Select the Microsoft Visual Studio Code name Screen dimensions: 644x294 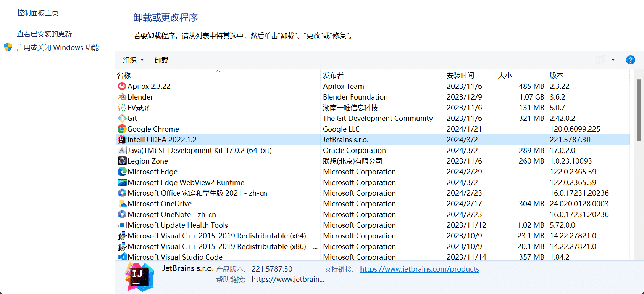point(175,257)
